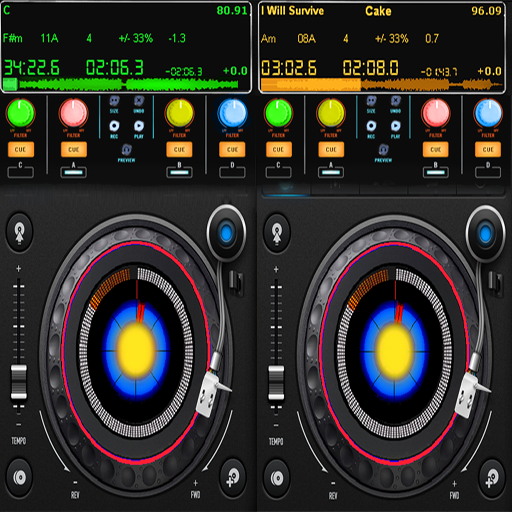This screenshot has height=512, width=512.
Task: Enable deck D assign on the right panel
Action: pos(488,173)
